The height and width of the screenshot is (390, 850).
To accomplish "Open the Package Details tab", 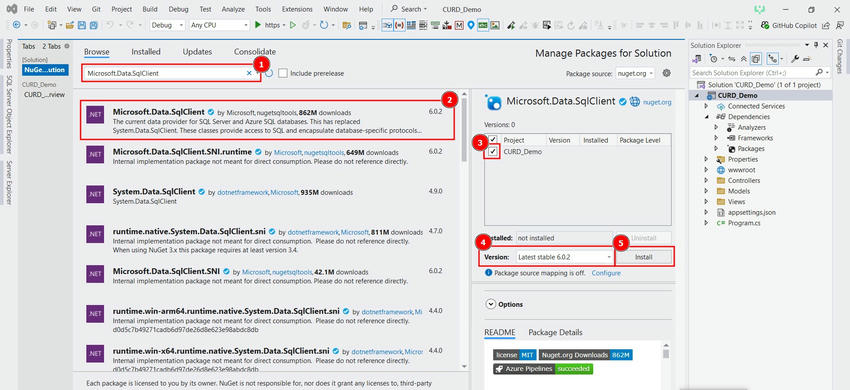I will pyautogui.click(x=555, y=332).
